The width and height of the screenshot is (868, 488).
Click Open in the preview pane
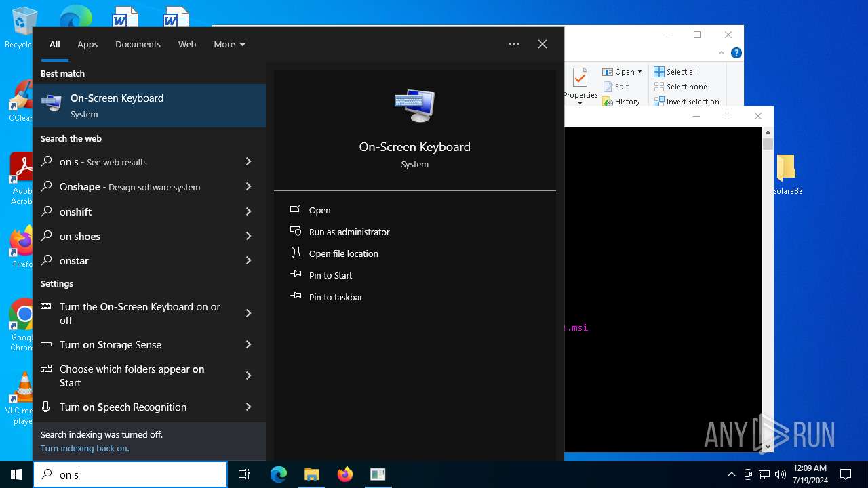319,210
